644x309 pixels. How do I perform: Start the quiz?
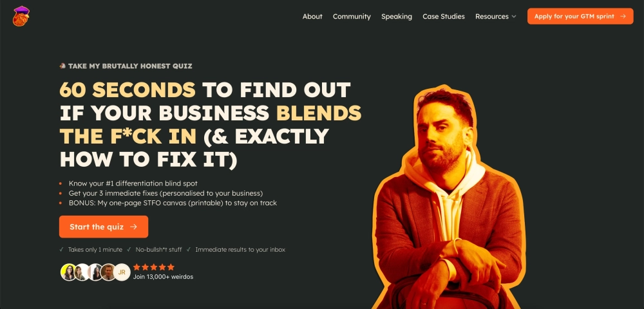click(104, 227)
